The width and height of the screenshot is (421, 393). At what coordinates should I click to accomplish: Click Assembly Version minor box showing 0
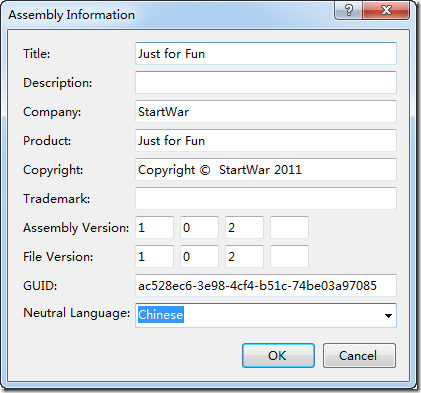199,227
